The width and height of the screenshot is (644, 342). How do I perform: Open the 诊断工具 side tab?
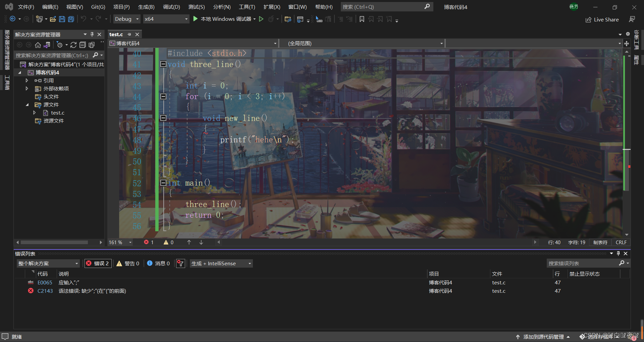(636, 40)
